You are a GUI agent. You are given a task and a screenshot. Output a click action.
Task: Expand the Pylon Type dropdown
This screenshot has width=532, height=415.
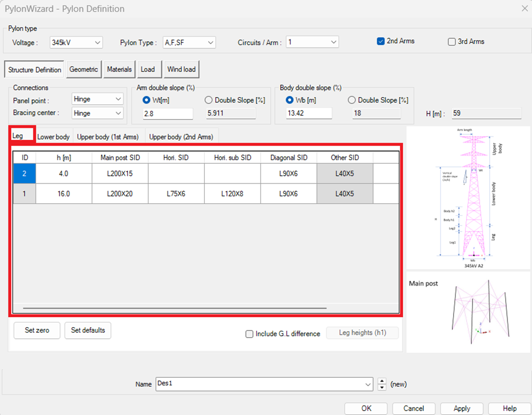click(x=189, y=43)
